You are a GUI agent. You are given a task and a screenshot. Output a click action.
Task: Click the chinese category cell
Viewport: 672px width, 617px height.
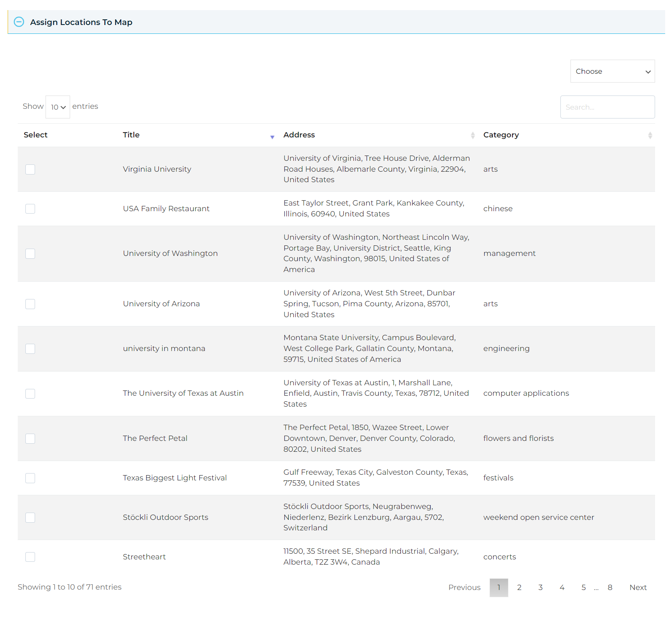tap(498, 209)
